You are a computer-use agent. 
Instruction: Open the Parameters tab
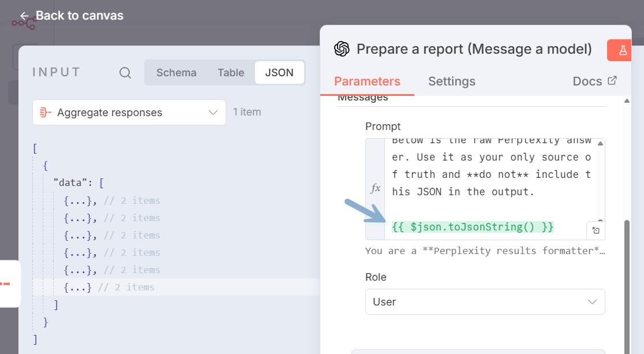pyautogui.click(x=367, y=81)
